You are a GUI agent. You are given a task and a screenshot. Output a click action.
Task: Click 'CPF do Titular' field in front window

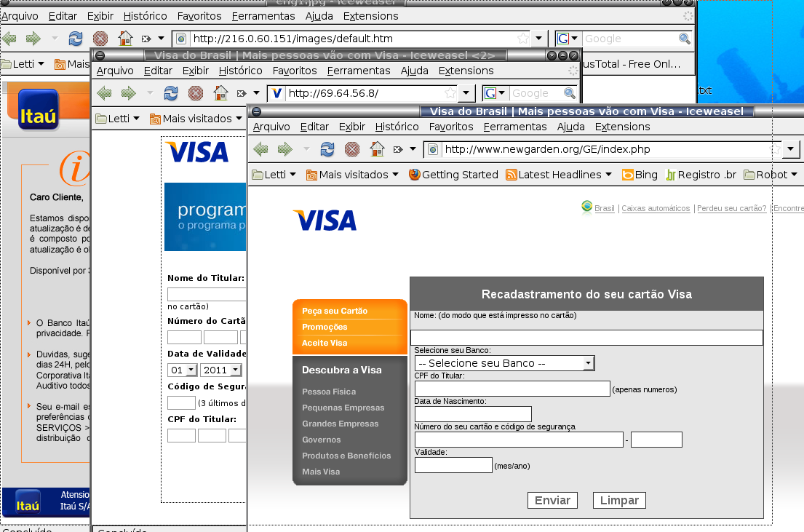(x=512, y=389)
